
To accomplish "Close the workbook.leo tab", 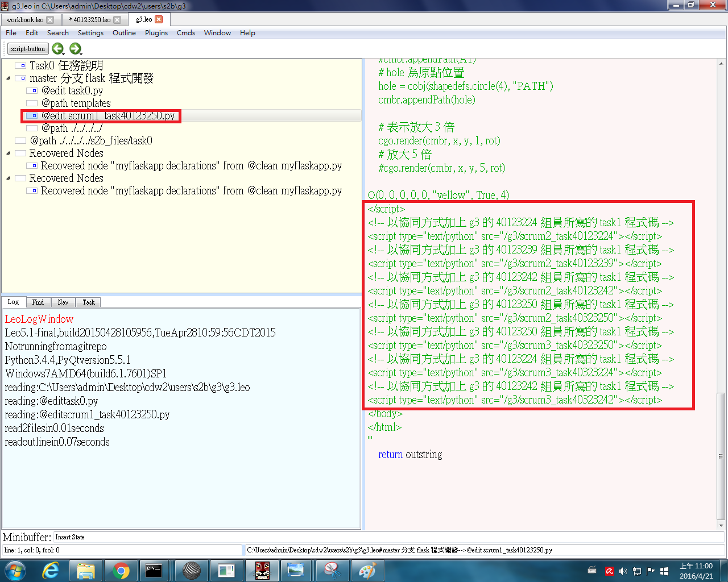I will (50, 19).
